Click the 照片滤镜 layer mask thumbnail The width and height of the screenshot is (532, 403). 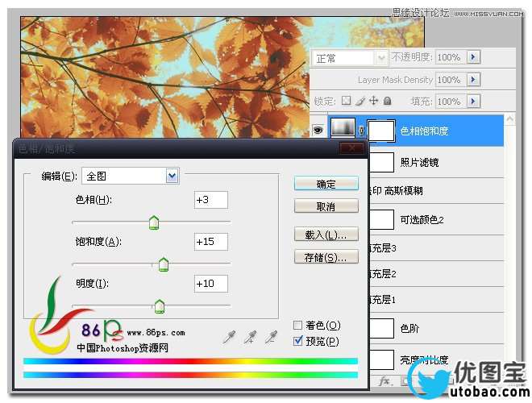click(381, 163)
